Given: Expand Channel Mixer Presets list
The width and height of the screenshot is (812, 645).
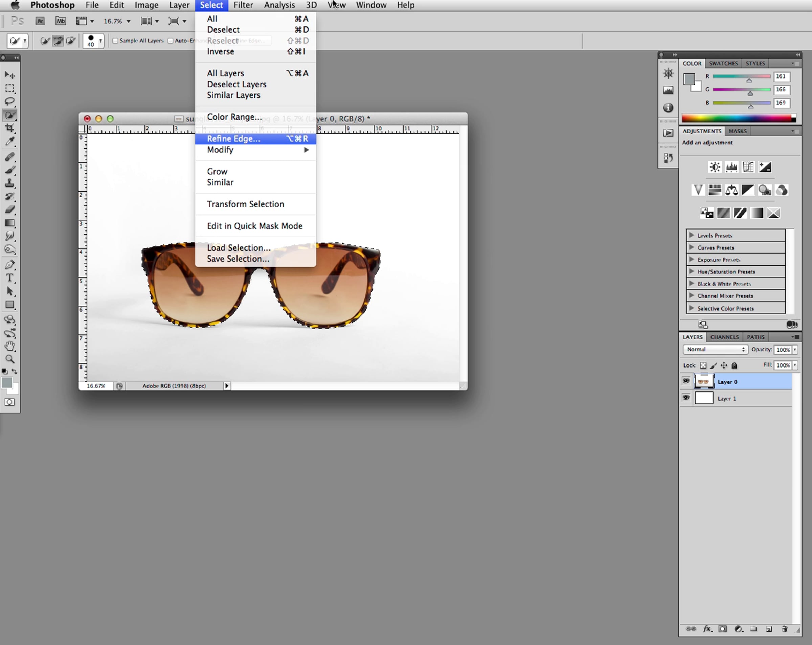Looking at the screenshot, I should [692, 295].
